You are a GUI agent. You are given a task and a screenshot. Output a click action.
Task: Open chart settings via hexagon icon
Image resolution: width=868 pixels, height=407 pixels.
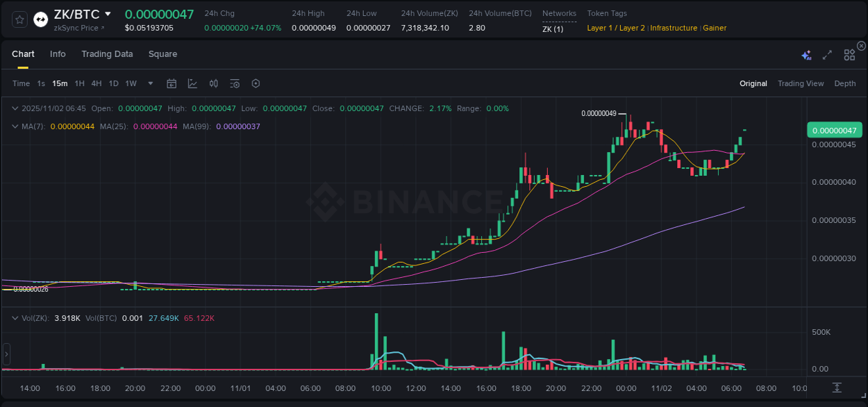coord(256,83)
